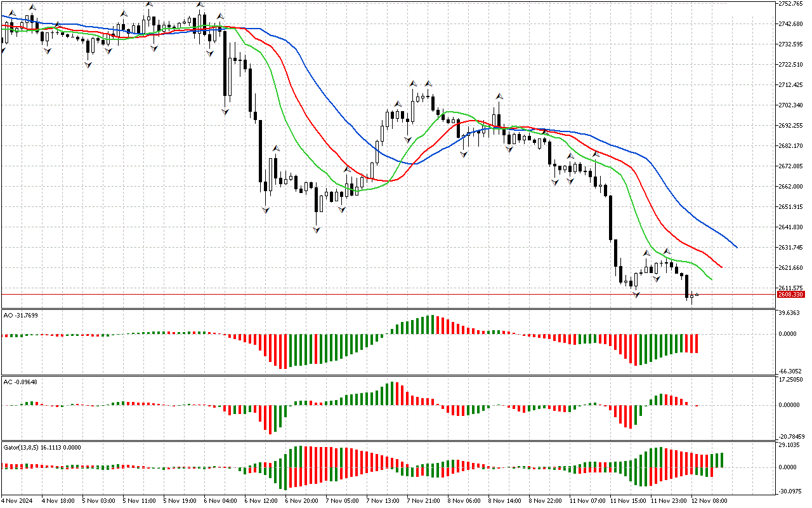Click the 8 Nov 22:00 time label
The image size is (812, 508).
point(547,501)
